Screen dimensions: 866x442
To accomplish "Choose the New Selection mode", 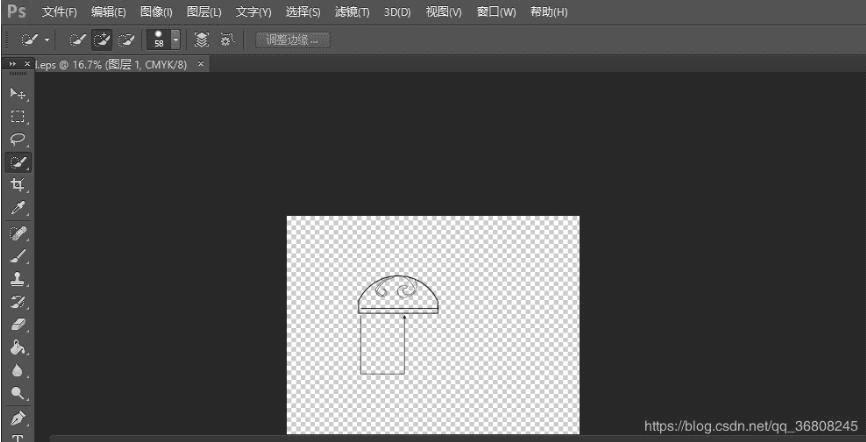I will point(77,40).
